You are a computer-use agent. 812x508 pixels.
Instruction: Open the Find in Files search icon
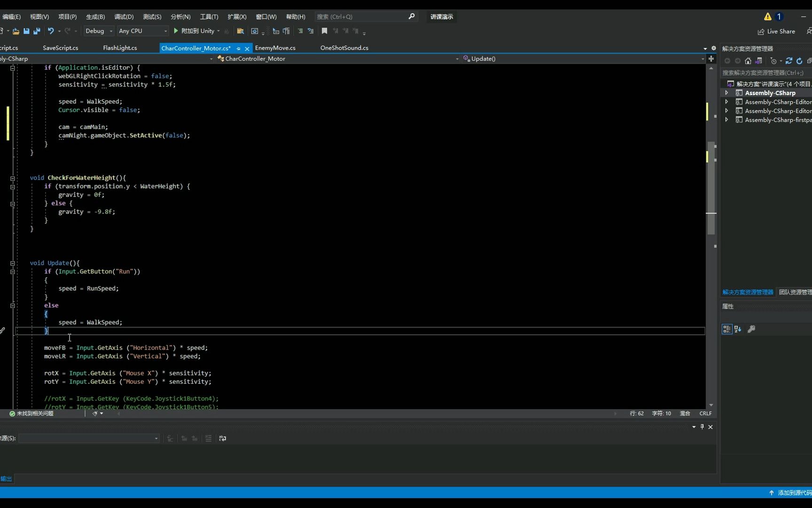[x=240, y=31]
